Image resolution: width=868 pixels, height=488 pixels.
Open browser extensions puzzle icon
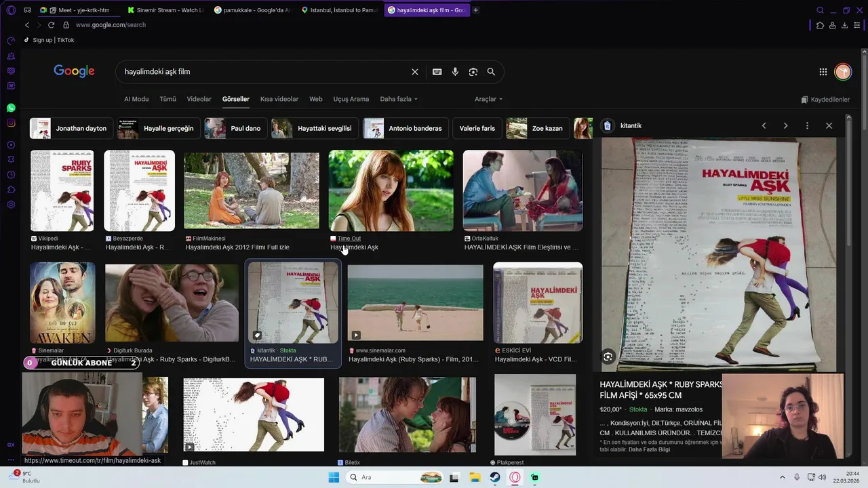pyautogui.click(x=820, y=25)
